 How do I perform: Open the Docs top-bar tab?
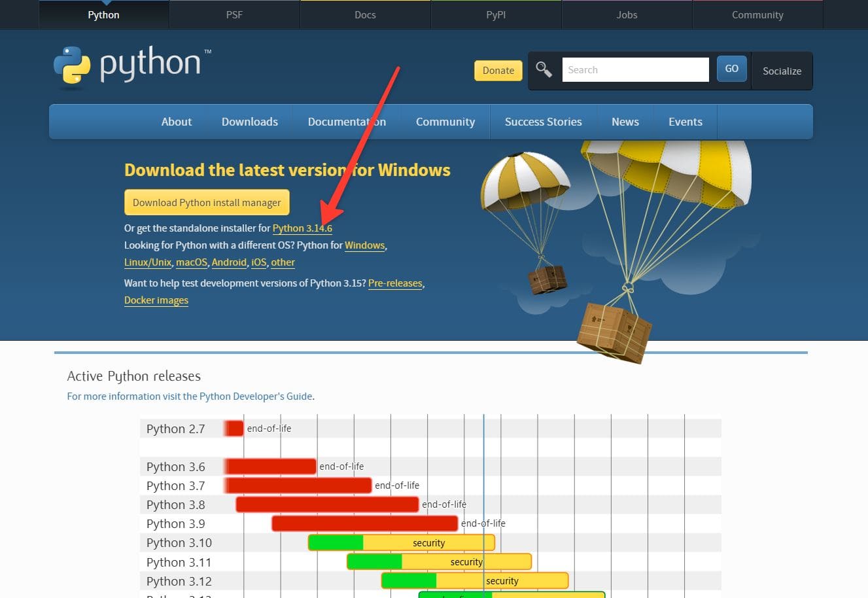(x=365, y=14)
